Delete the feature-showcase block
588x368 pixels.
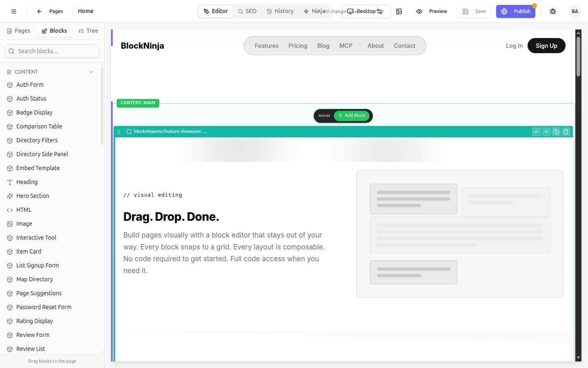(x=566, y=132)
